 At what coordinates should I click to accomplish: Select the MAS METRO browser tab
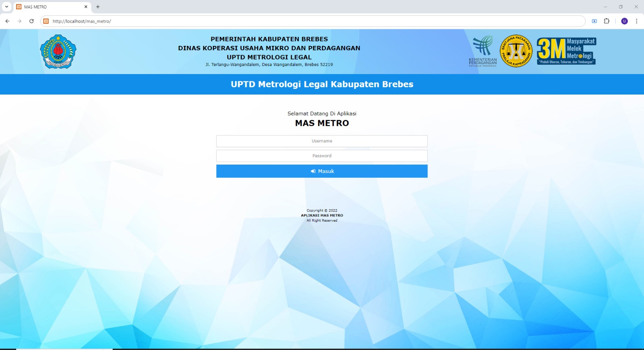52,7
